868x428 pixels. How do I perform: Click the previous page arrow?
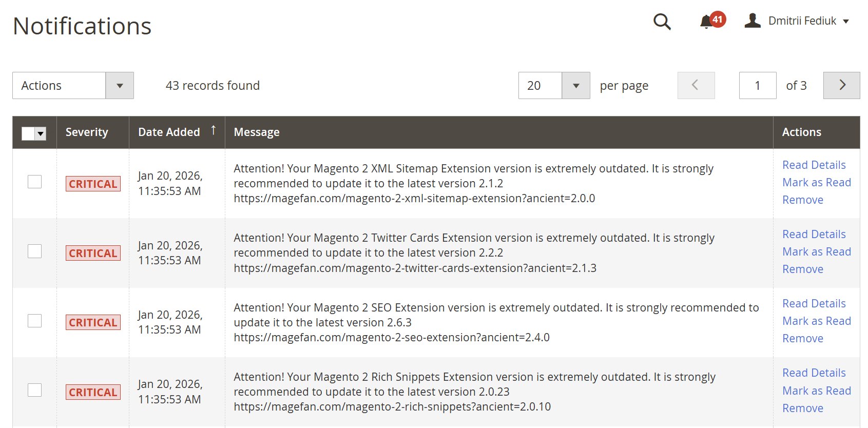696,85
